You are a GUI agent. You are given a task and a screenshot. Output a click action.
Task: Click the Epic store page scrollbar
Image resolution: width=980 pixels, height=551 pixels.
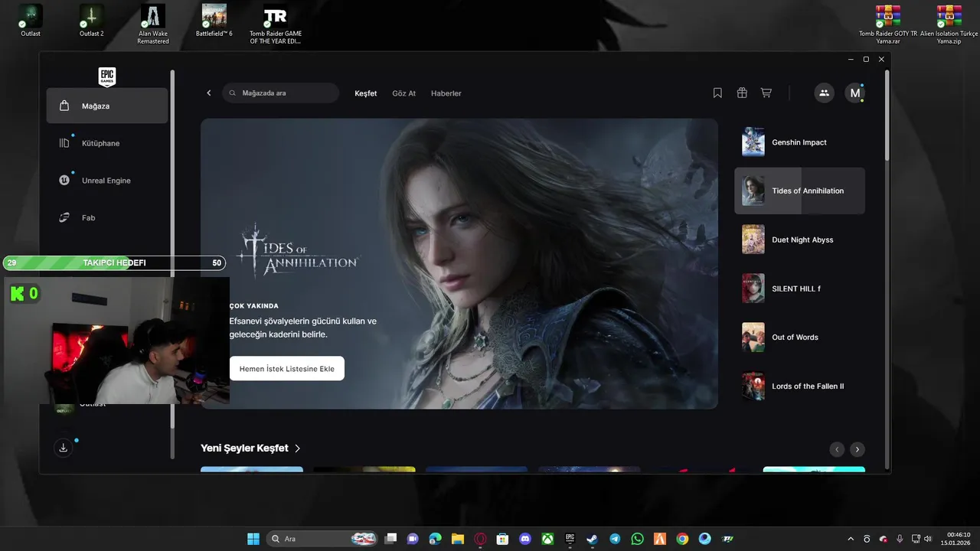(x=887, y=116)
